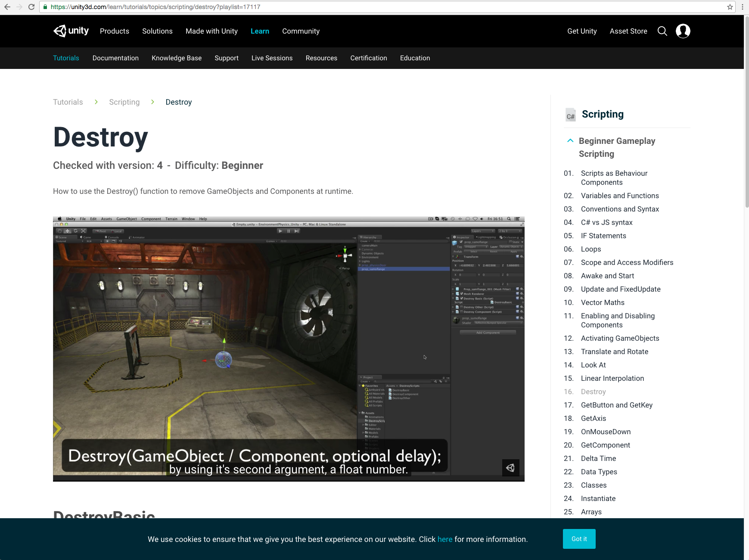Click the C# Scripting file icon
Image resolution: width=749 pixels, height=560 pixels.
[x=571, y=115]
